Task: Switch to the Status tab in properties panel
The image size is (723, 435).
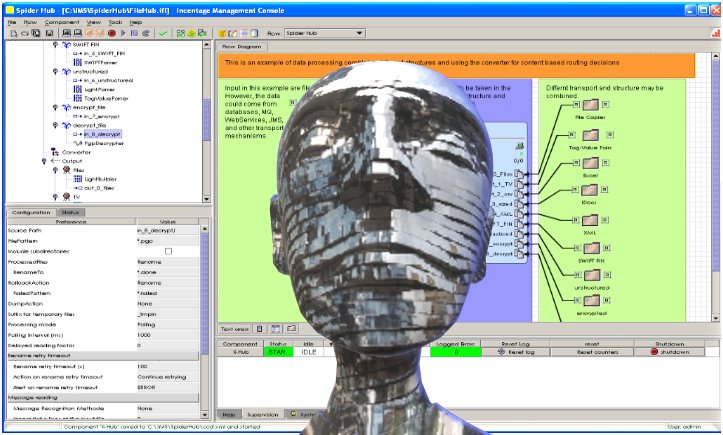Action: click(70, 213)
